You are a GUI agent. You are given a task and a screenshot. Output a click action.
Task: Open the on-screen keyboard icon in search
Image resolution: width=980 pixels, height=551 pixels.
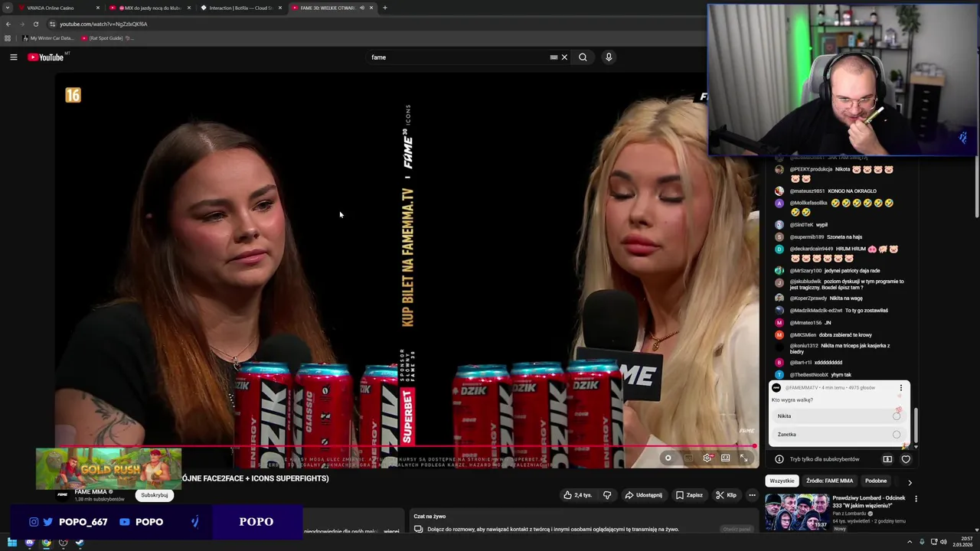click(554, 57)
